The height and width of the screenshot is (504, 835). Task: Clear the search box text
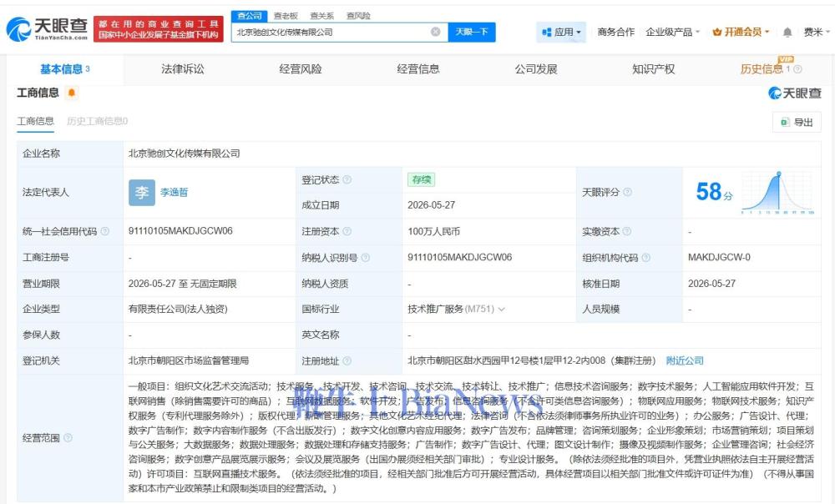click(436, 32)
